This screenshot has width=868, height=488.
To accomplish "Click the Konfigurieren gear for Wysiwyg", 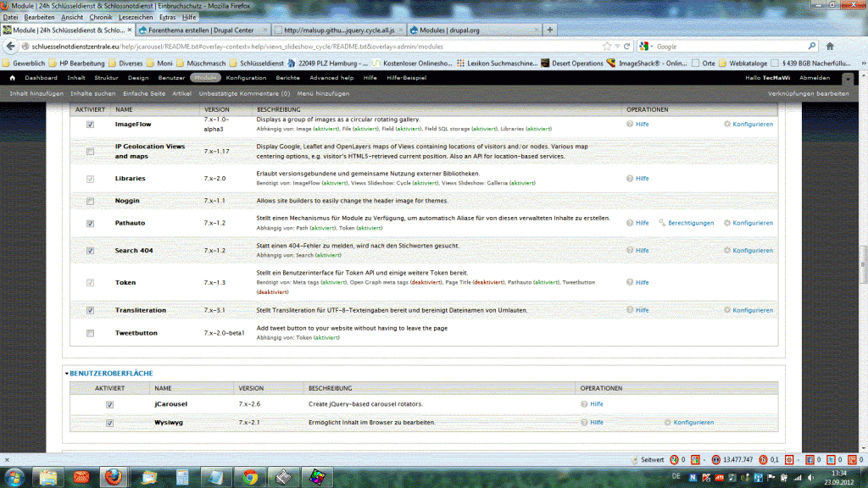I will [x=668, y=422].
